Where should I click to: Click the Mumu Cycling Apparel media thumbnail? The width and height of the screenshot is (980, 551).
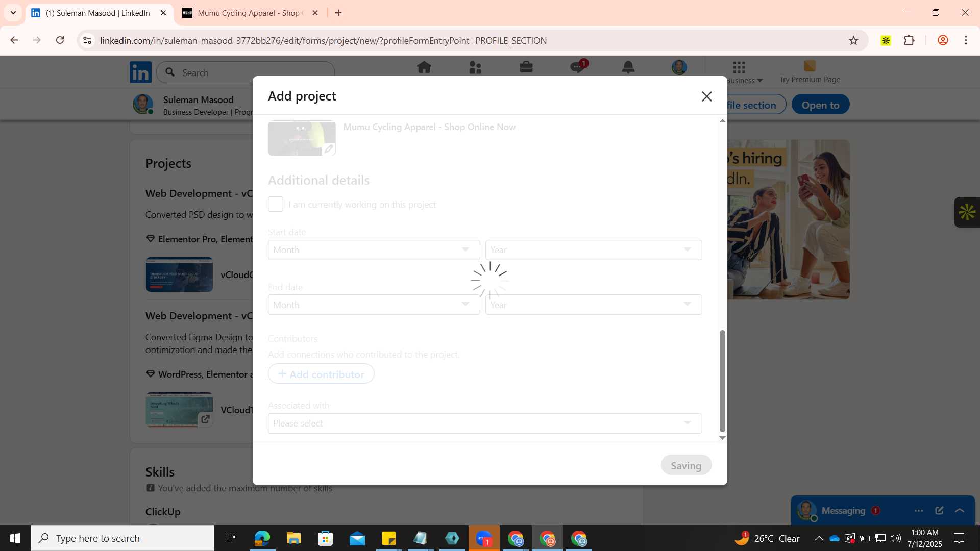[x=302, y=138]
